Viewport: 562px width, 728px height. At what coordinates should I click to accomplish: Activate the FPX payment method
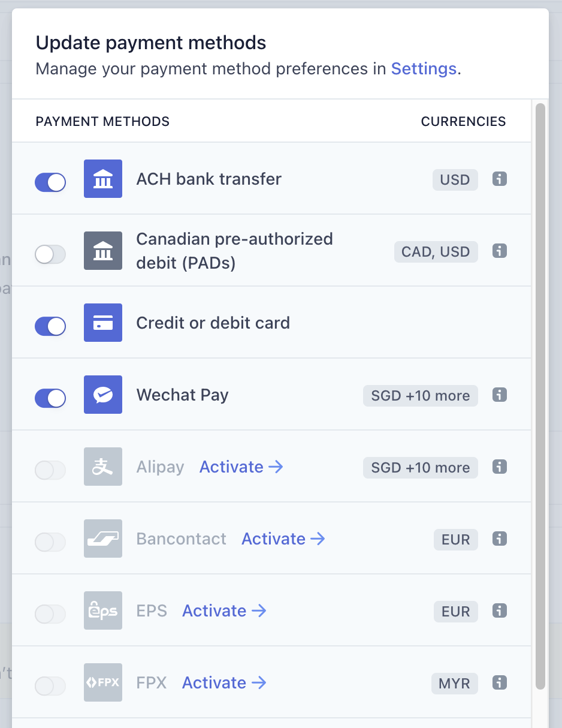pos(224,682)
